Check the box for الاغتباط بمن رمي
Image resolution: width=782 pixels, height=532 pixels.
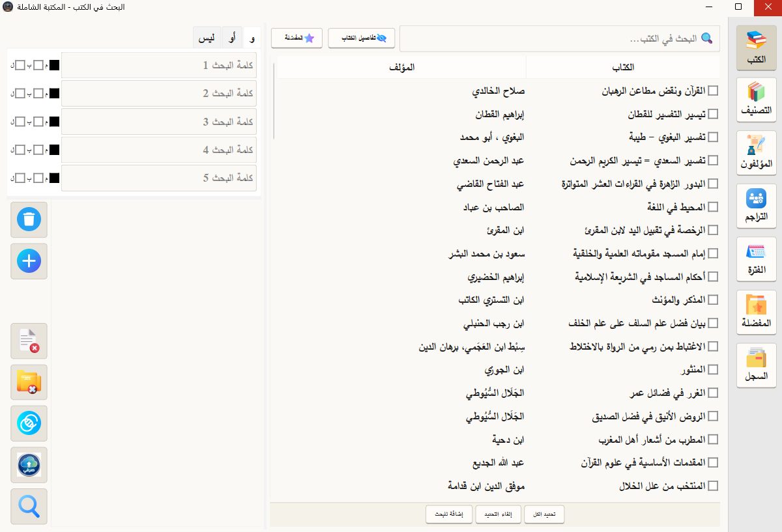[x=713, y=346]
